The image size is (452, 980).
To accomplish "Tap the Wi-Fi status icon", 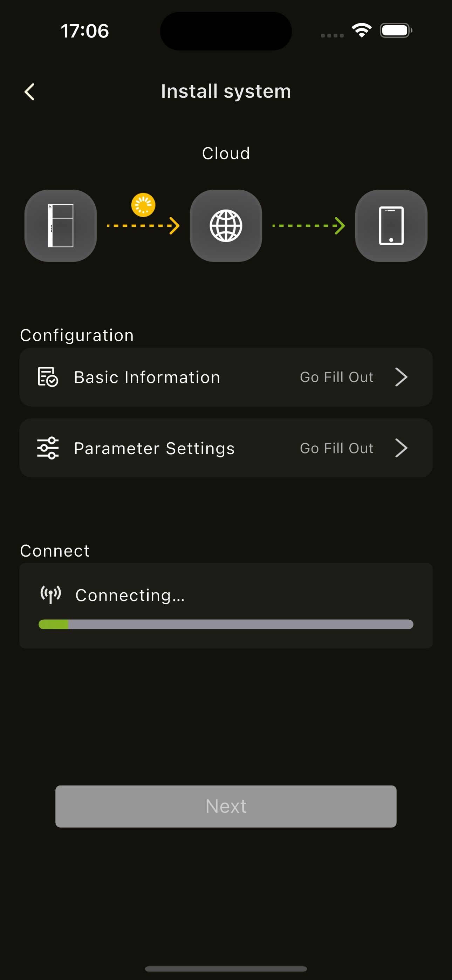I will (x=362, y=30).
